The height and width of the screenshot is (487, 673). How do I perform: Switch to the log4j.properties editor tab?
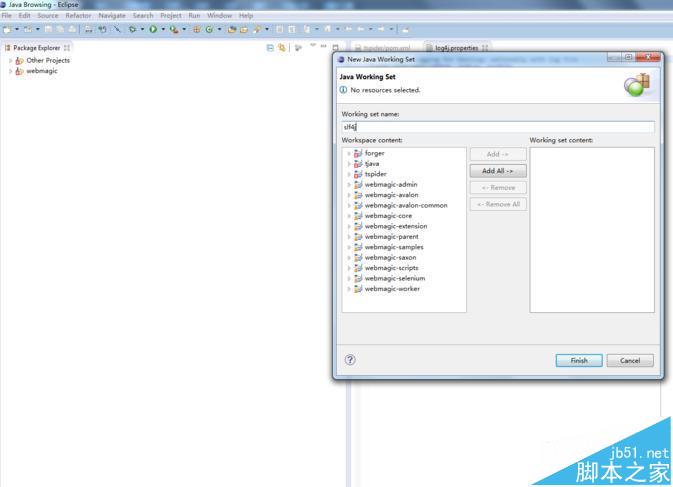456,48
